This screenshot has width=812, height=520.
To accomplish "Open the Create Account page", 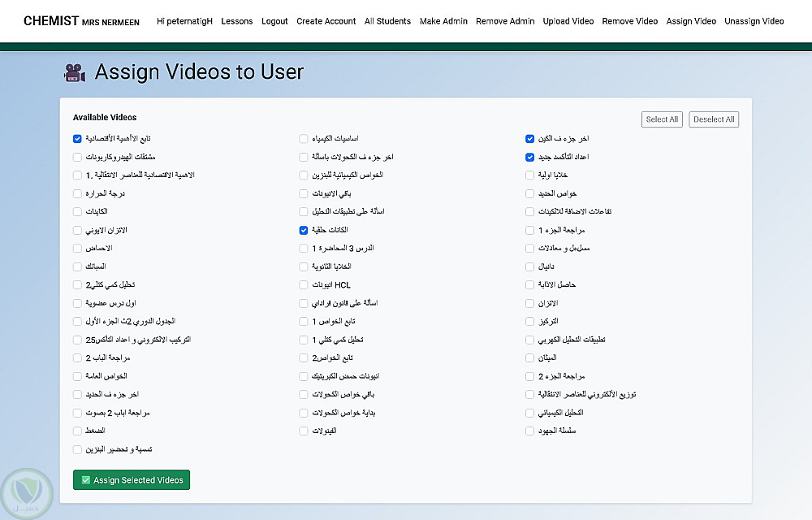I will pos(326,21).
